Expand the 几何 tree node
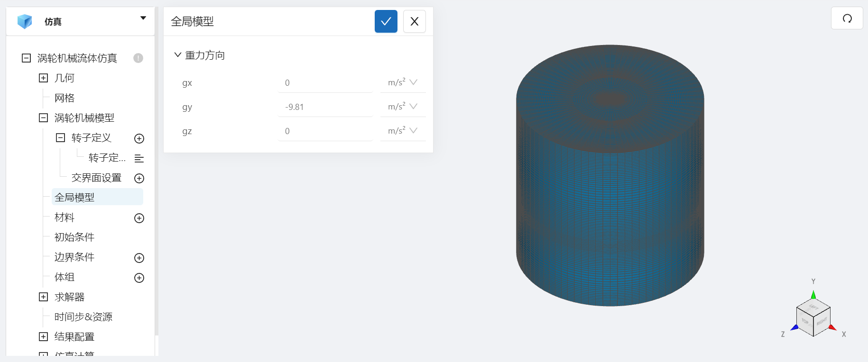The height and width of the screenshot is (362, 868). [43, 78]
